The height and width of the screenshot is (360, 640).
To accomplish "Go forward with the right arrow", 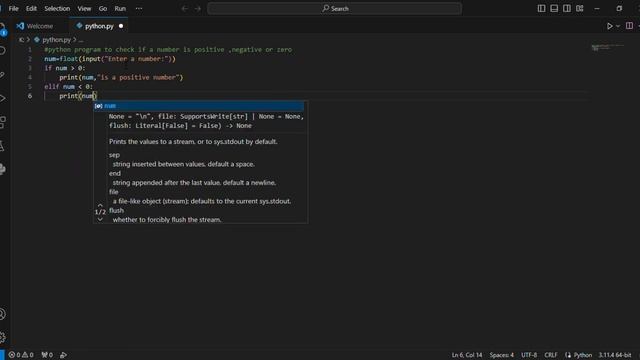I will click(x=198, y=8).
